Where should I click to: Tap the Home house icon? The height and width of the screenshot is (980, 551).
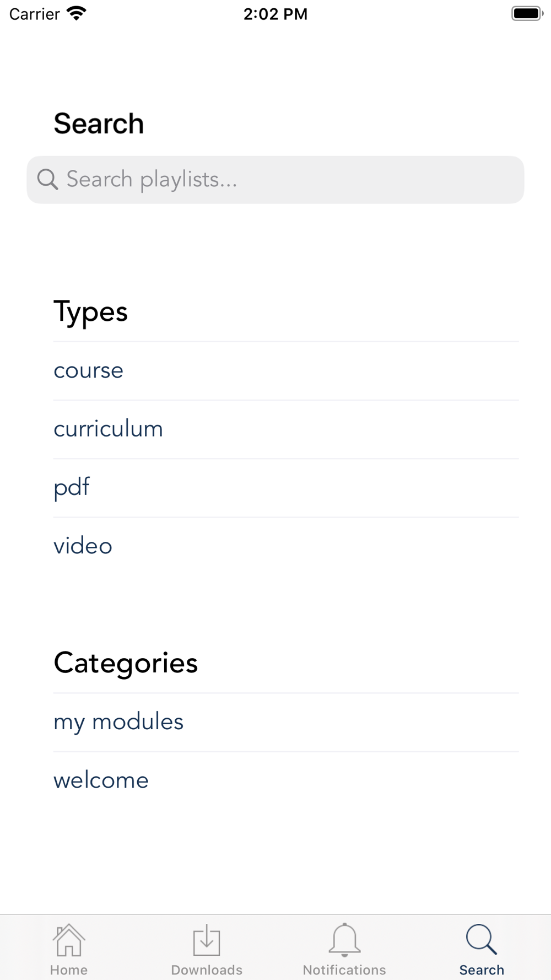69,940
